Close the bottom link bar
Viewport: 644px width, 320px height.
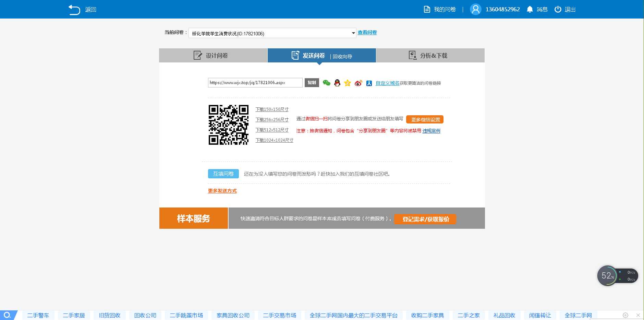tap(638, 315)
